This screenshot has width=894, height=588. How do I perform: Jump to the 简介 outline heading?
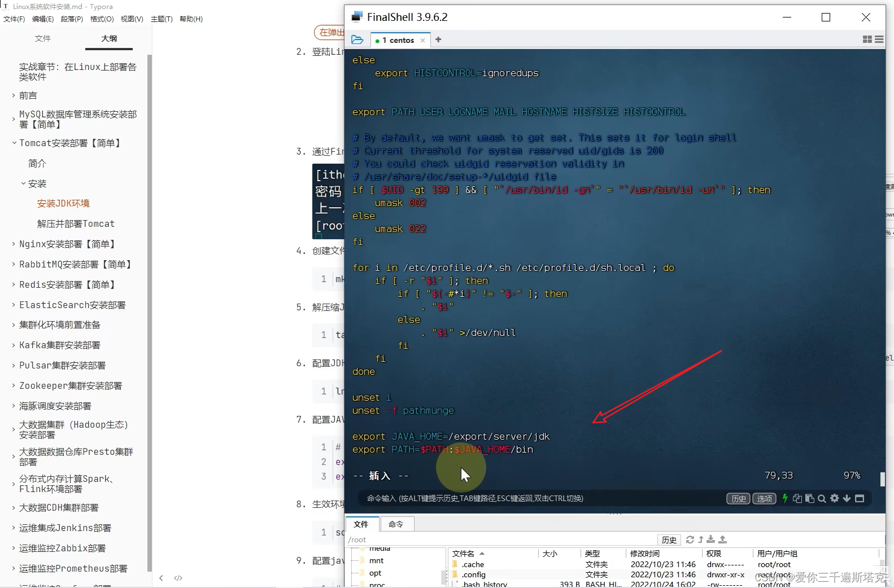(x=37, y=163)
